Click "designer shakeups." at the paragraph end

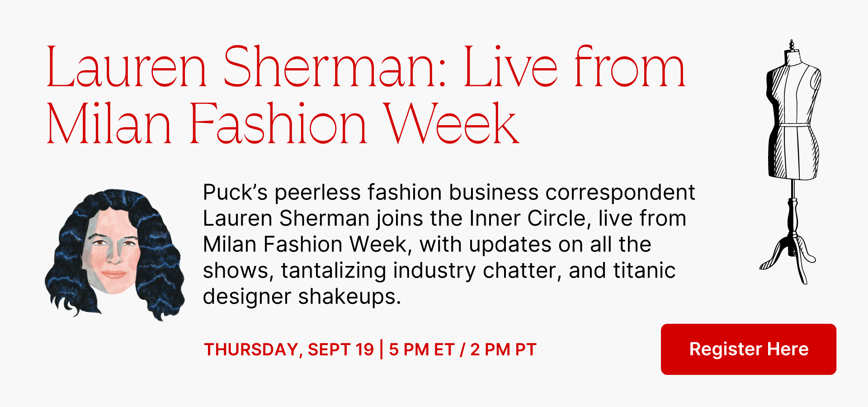coord(302,297)
